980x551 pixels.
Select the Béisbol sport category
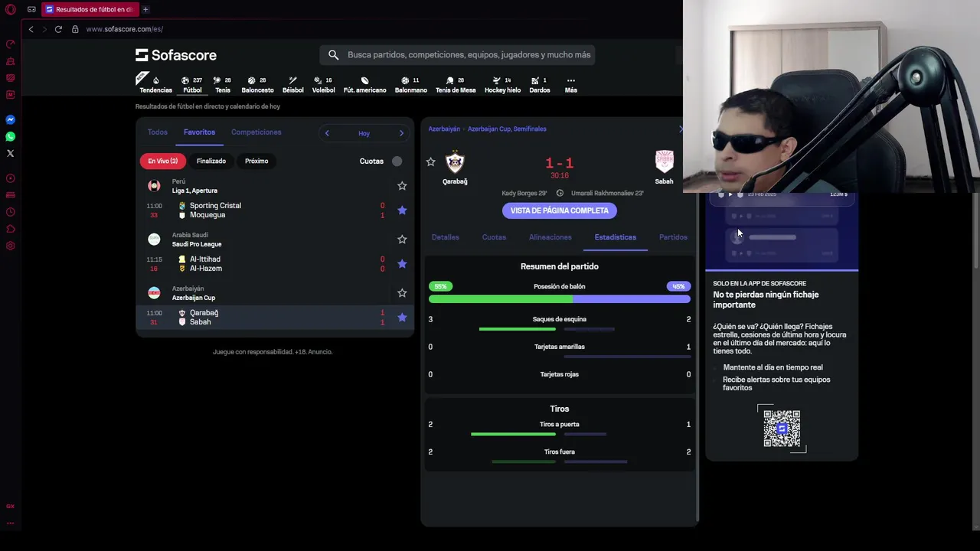(292, 85)
